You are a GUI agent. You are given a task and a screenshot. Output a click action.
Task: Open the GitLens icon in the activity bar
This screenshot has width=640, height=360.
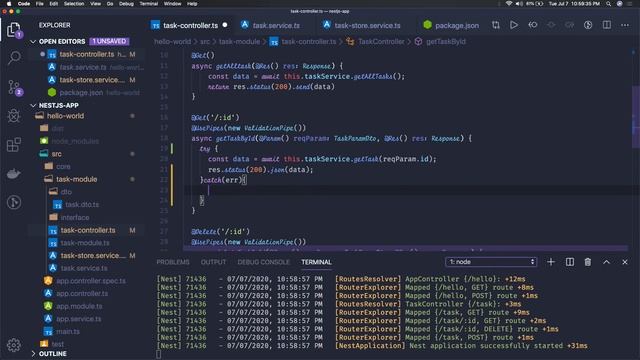point(14,202)
